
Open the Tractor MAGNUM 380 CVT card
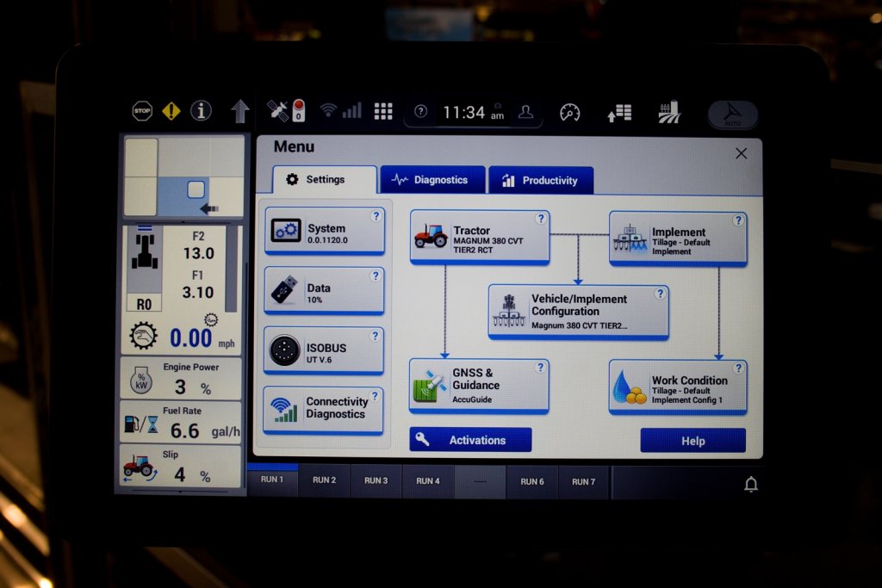480,237
